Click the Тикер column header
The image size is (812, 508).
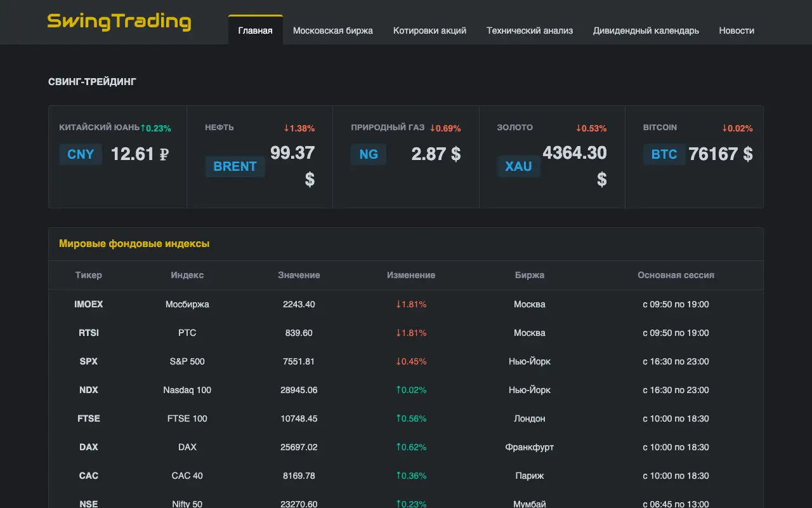pos(88,276)
